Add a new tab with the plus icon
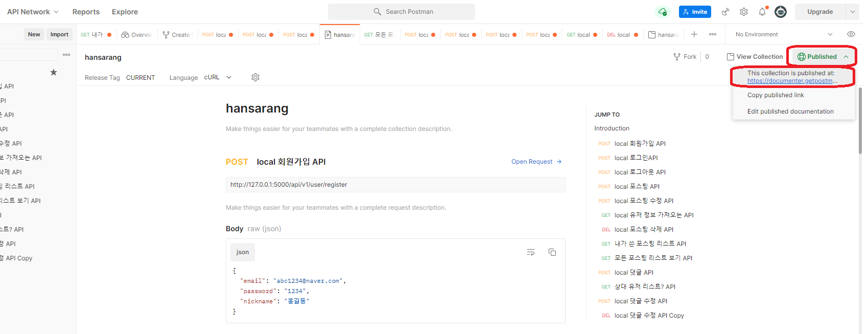 [x=694, y=34]
